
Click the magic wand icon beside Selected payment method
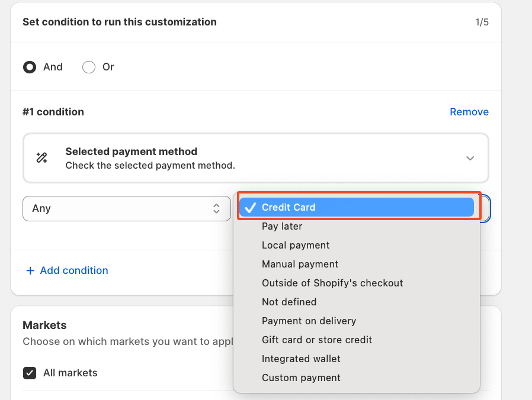tap(41, 158)
